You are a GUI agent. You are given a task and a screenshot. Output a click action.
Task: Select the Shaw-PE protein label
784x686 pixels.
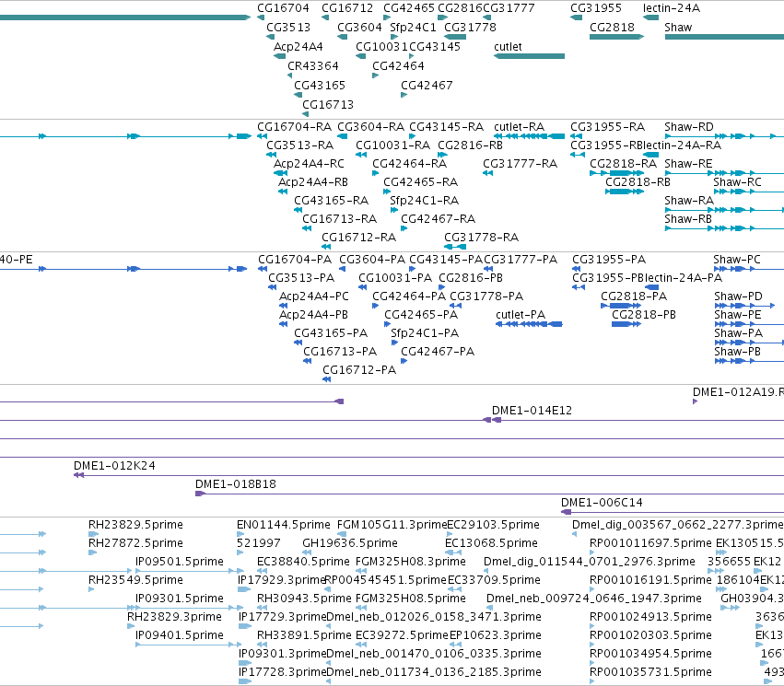point(738,315)
